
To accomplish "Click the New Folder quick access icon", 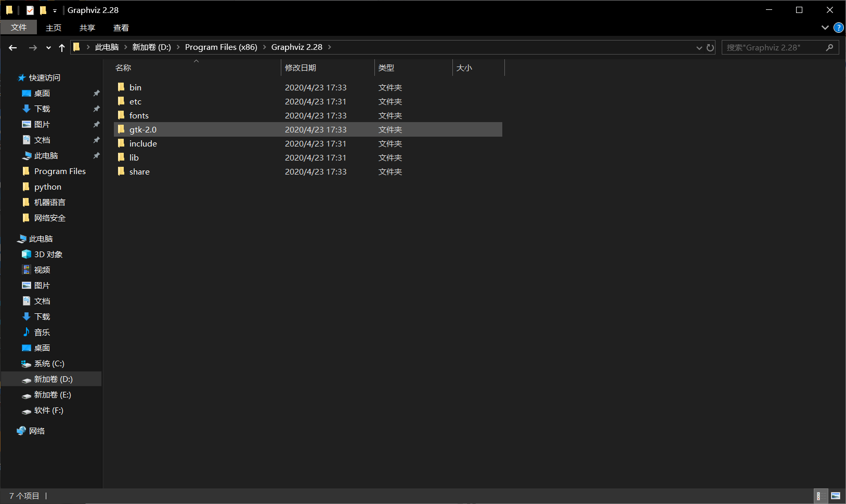I will pyautogui.click(x=43, y=10).
